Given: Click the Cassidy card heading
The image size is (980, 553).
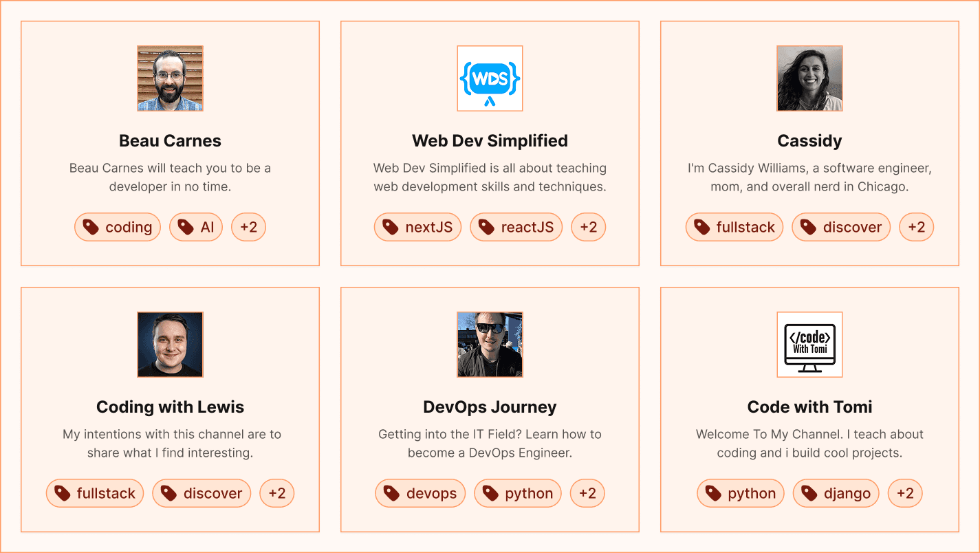Looking at the screenshot, I should pos(809,141).
